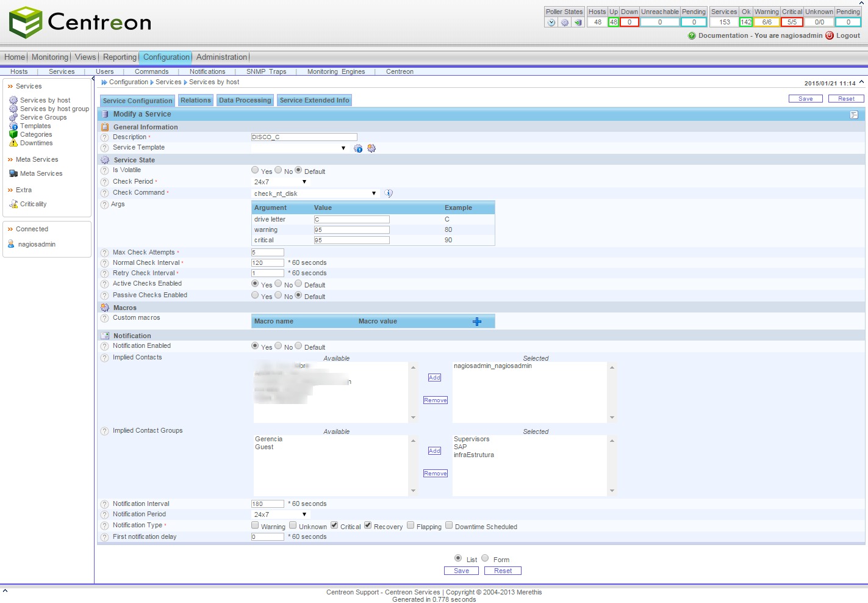
Task: Click the green Documentation help icon
Action: (x=692, y=35)
